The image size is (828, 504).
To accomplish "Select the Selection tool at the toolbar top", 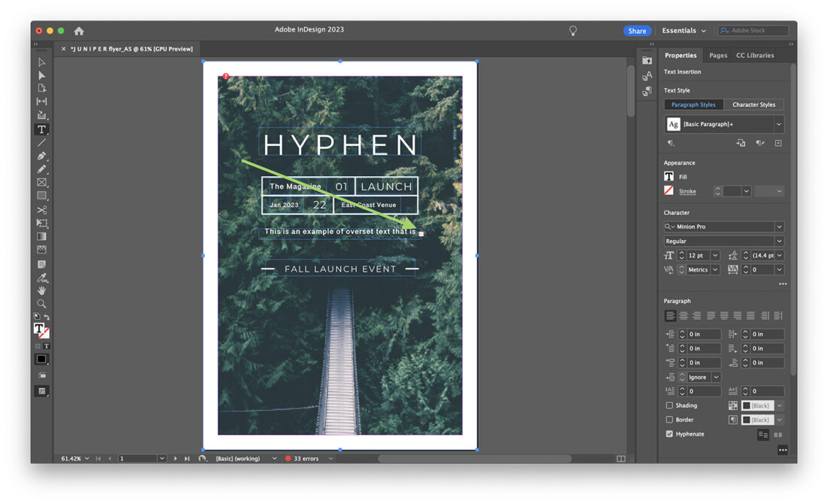I will click(42, 62).
